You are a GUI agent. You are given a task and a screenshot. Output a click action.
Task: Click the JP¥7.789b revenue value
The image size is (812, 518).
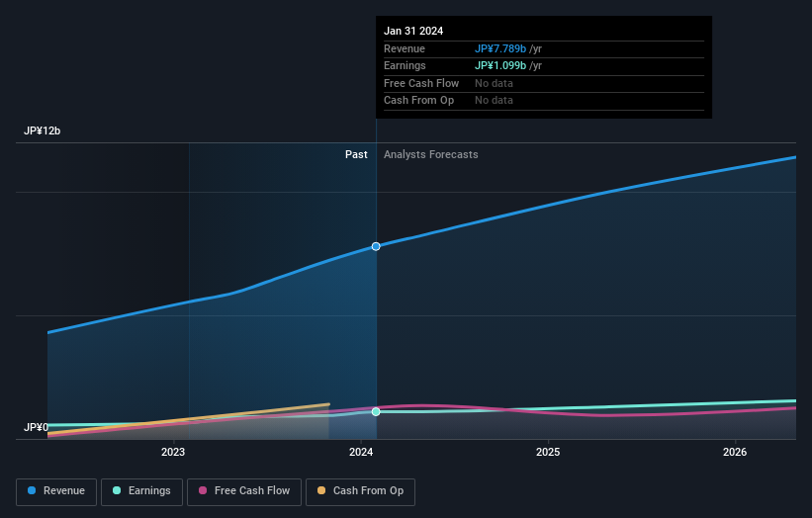pos(500,48)
